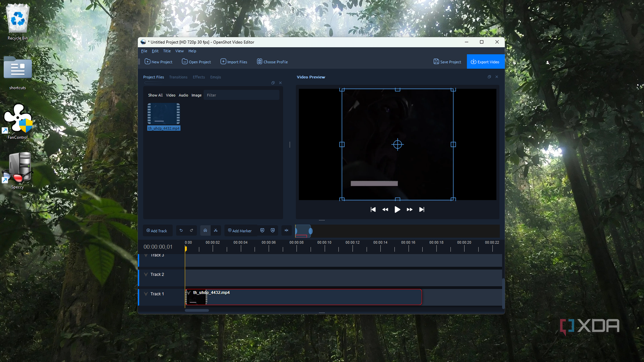This screenshot has height=362, width=644.
Task: Toggle snapping in the timeline toolbar
Action: coord(205,231)
